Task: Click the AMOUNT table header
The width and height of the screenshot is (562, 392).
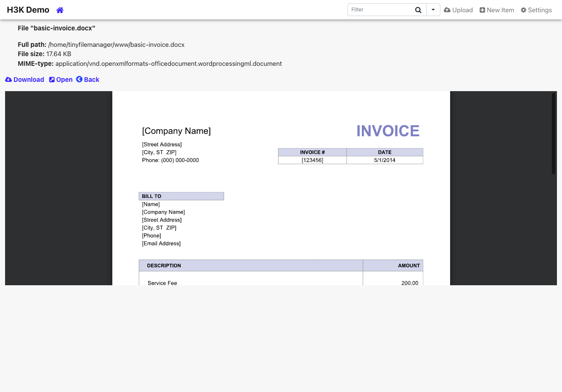Action: (x=393, y=265)
